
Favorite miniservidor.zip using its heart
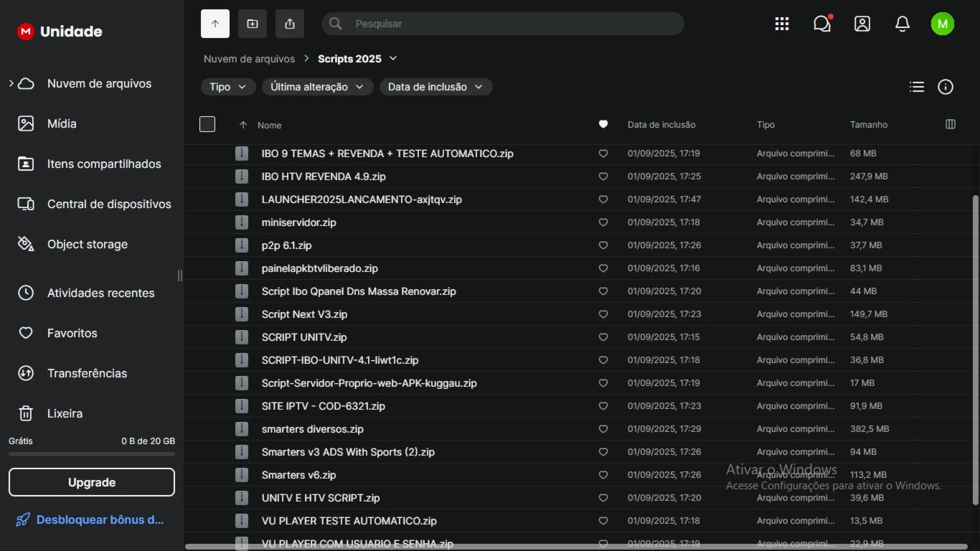point(603,222)
